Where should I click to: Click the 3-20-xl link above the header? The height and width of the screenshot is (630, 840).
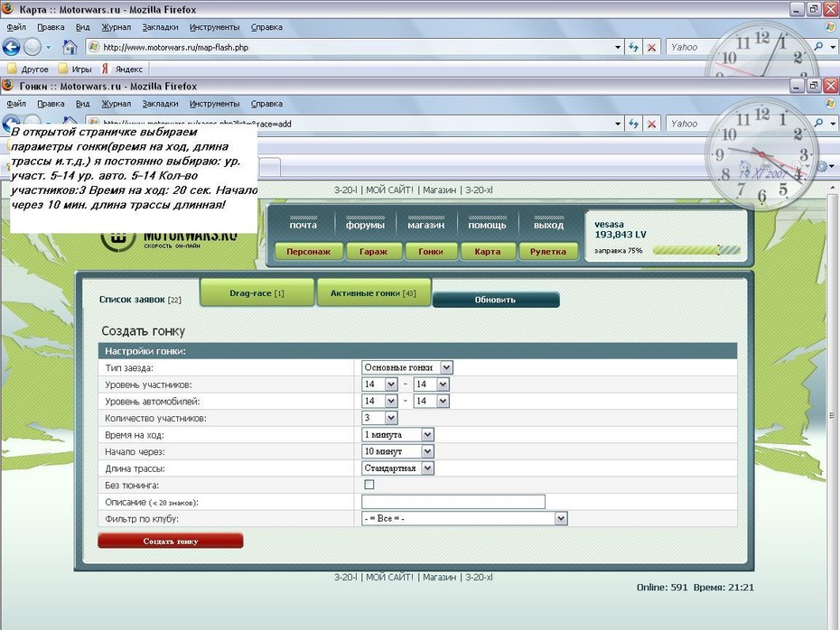pos(479,190)
